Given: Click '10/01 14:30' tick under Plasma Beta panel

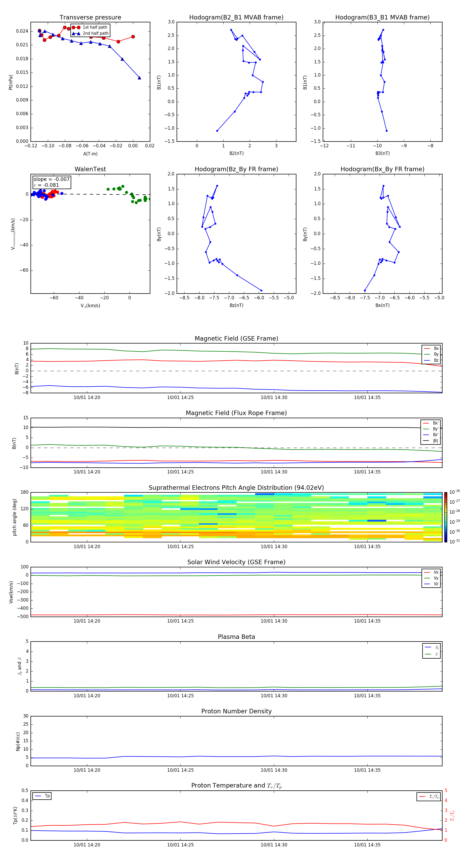Looking at the screenshot, I should click(274, 695).
